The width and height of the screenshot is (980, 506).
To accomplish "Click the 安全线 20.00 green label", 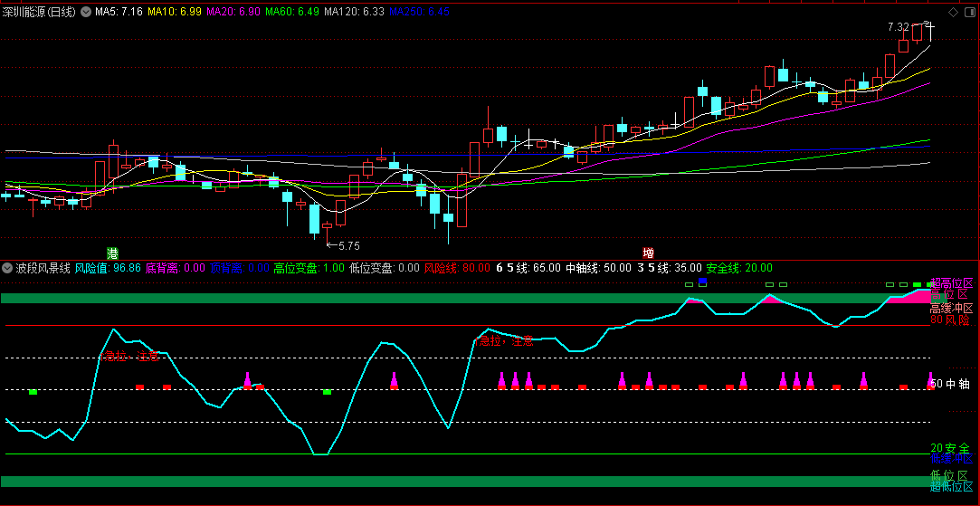I will 739,268.
